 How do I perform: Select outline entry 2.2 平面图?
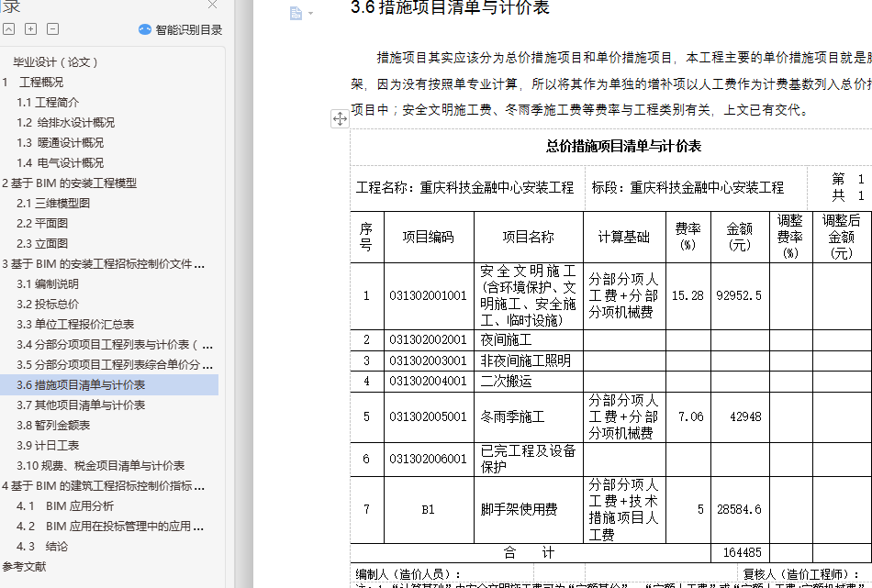42,224
